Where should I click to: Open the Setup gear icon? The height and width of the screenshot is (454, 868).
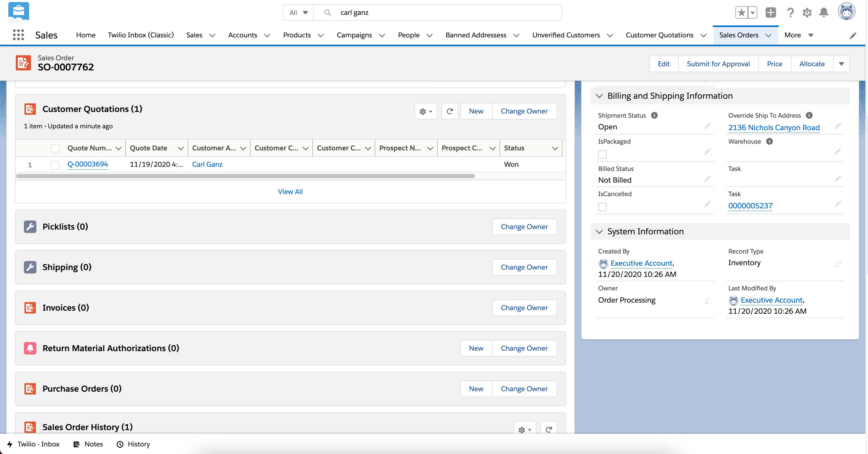coord(807,13)
